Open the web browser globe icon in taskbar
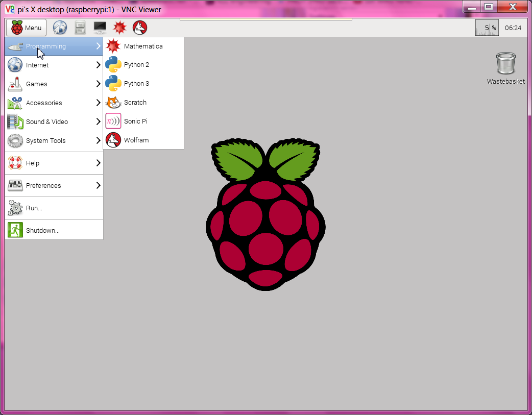The image size is (532, 415). 60,28
